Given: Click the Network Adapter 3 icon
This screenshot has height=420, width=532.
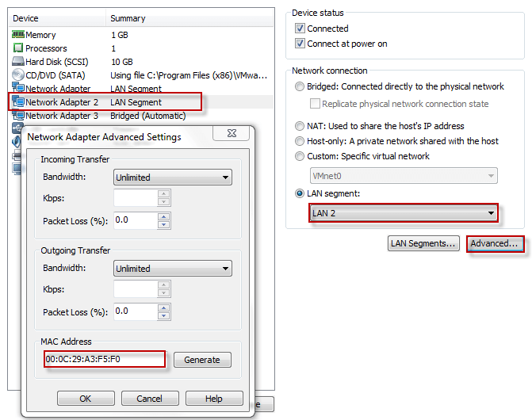Looking at the screenshot, I should point(18,116).
